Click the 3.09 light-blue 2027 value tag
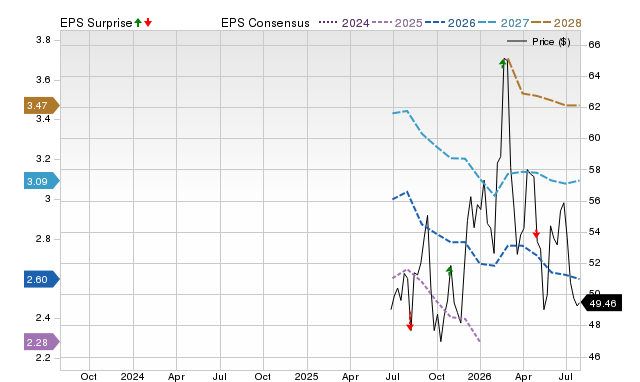 (42, 181)
